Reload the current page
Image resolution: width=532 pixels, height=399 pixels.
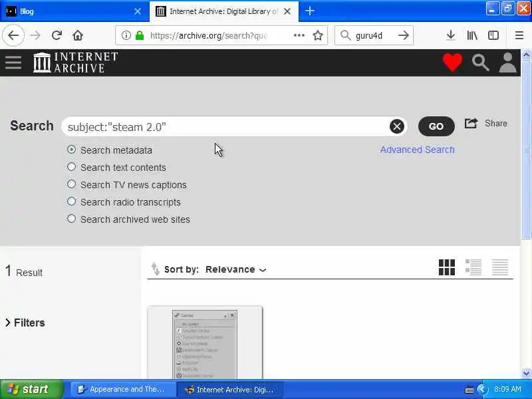(57, 35)
